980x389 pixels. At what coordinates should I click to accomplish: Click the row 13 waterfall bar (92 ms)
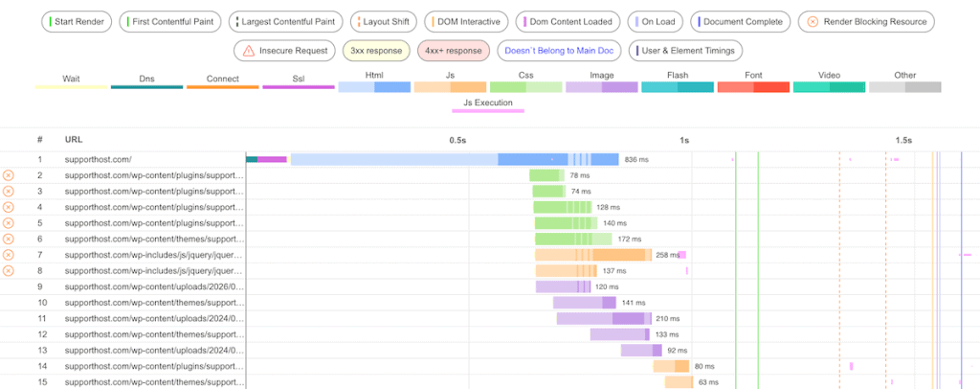coord(641,351)
